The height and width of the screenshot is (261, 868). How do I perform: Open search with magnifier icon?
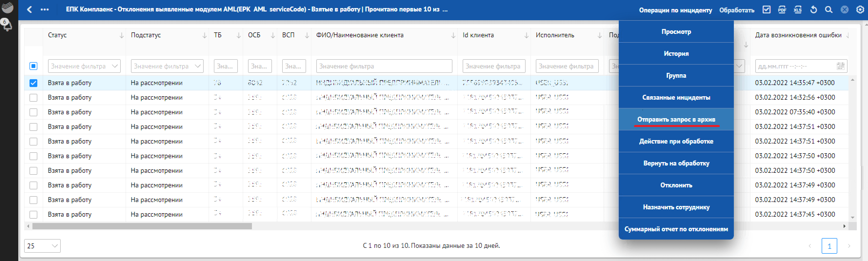(x=828, y=10)
